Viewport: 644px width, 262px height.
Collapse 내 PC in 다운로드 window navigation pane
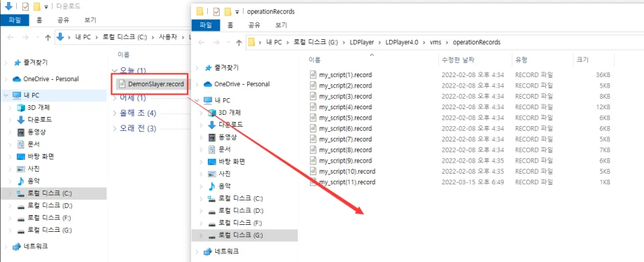[x=6, y=95]
